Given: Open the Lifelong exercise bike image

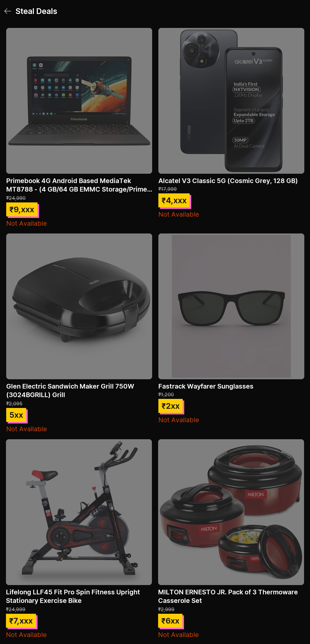Looking at the screenshot, I should point(79,512).
